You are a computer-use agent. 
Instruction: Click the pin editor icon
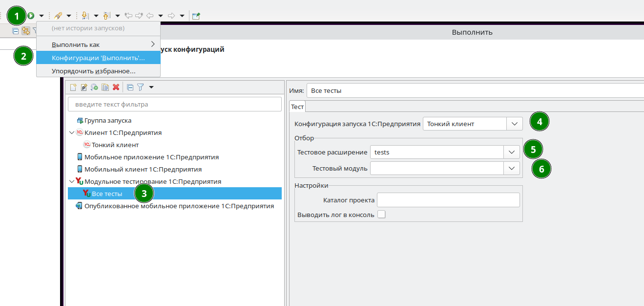pos(196,16)
